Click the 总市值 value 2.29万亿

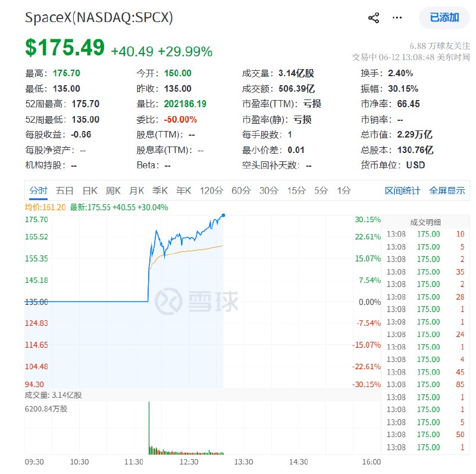(415, 135)
